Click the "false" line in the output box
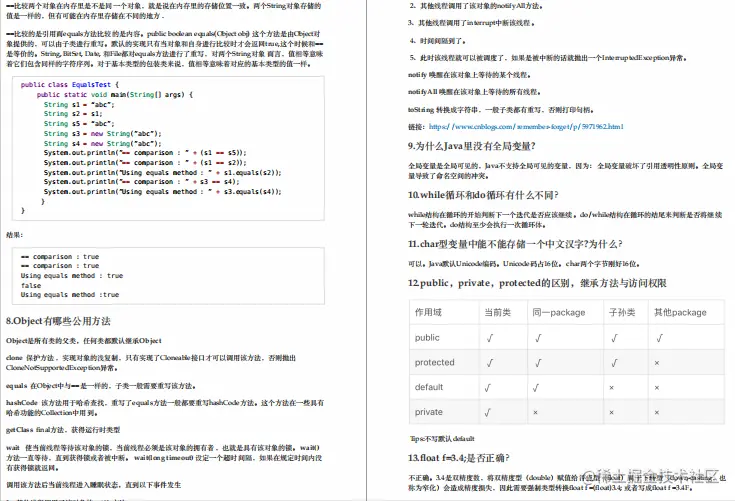This screenshot has height=501, width=735. [x=31, y=285]
